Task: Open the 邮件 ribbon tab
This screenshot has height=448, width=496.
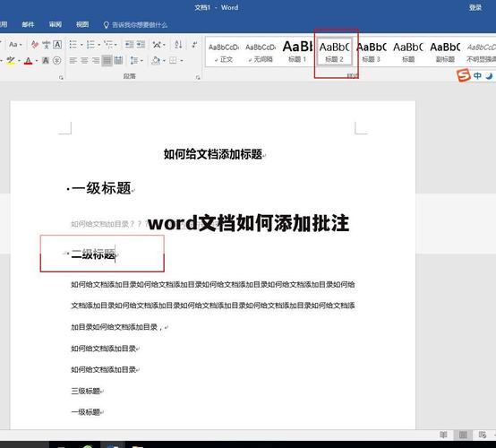Action: 28,24
